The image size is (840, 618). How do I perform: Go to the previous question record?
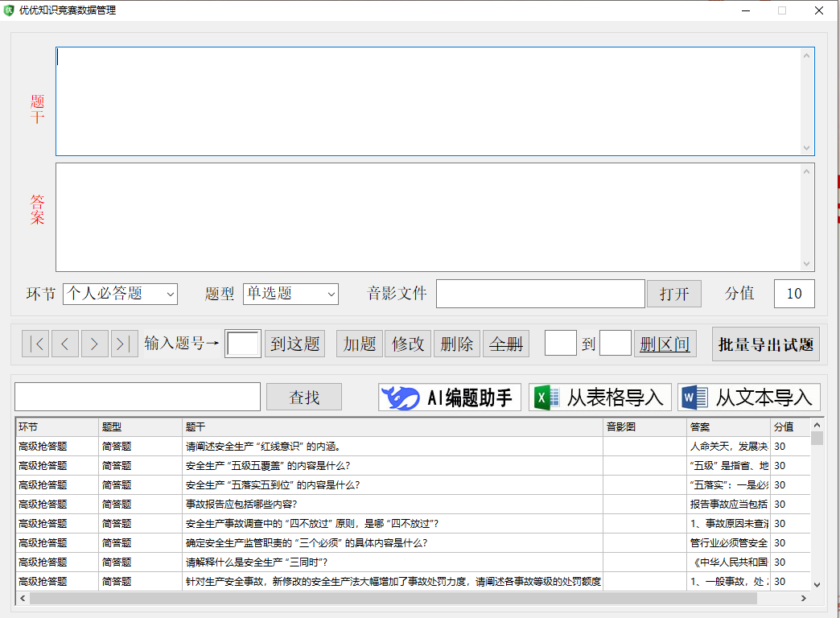pos(65,344)
